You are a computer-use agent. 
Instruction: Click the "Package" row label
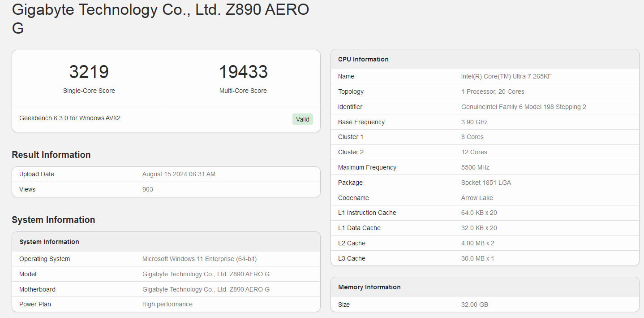click(351, 183)
